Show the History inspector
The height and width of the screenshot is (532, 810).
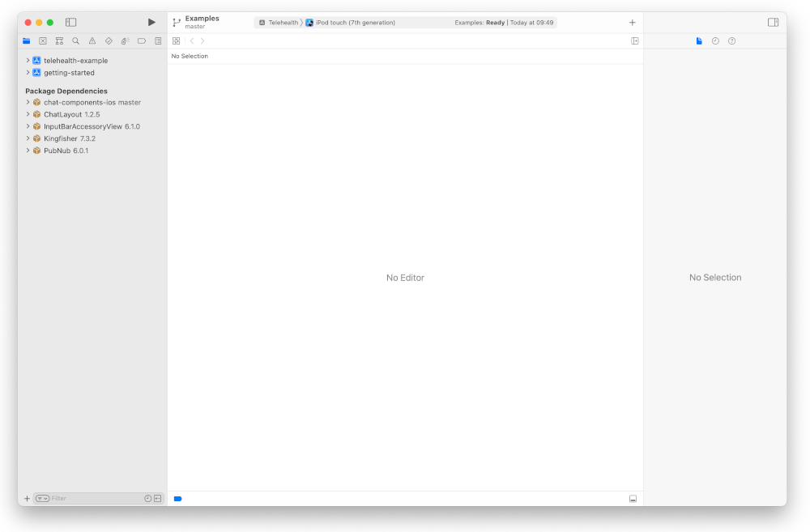click(x=715, y=40)
